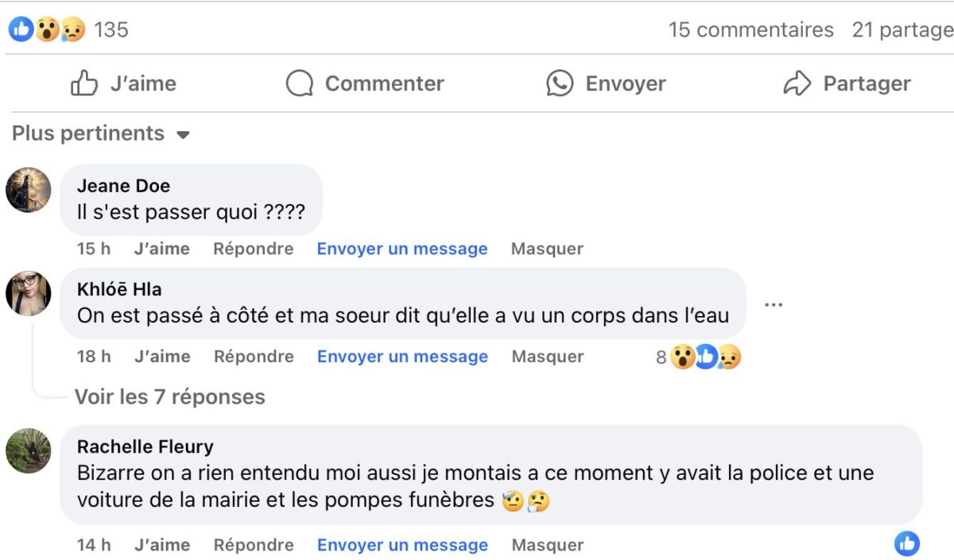954x560 pixels.
Task: Open the Plus pertinents sort dropdown
Action: [x=101, y=133]
